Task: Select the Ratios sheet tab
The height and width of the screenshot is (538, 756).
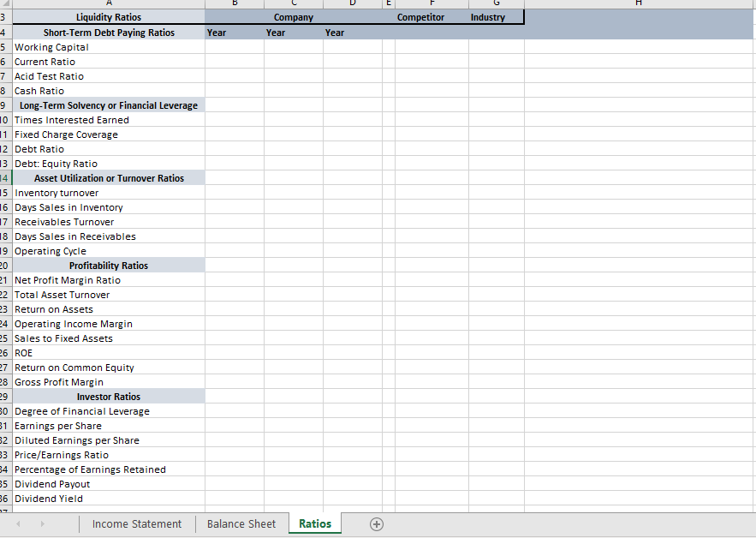Action: click(x=314, y=523)
